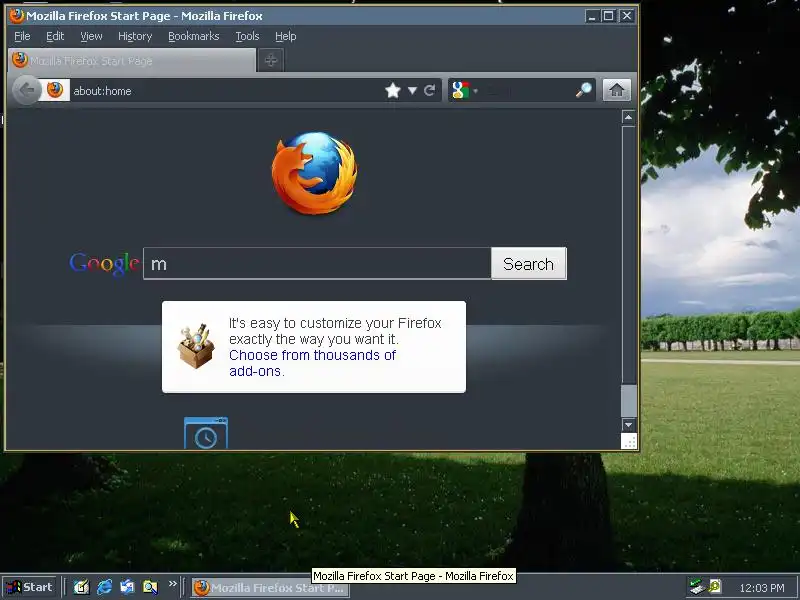Click the Google logo on start page
The height and width of the screenshot is (600, 800).
(x=104, y=264)
